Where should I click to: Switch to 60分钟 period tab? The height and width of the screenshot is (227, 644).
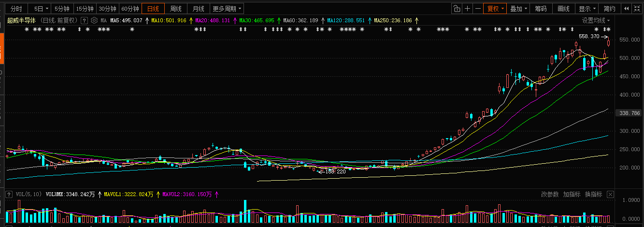130,9
